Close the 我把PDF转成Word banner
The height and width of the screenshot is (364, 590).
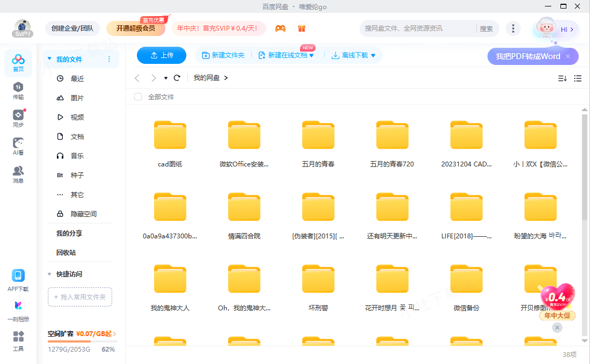[568, 56]
